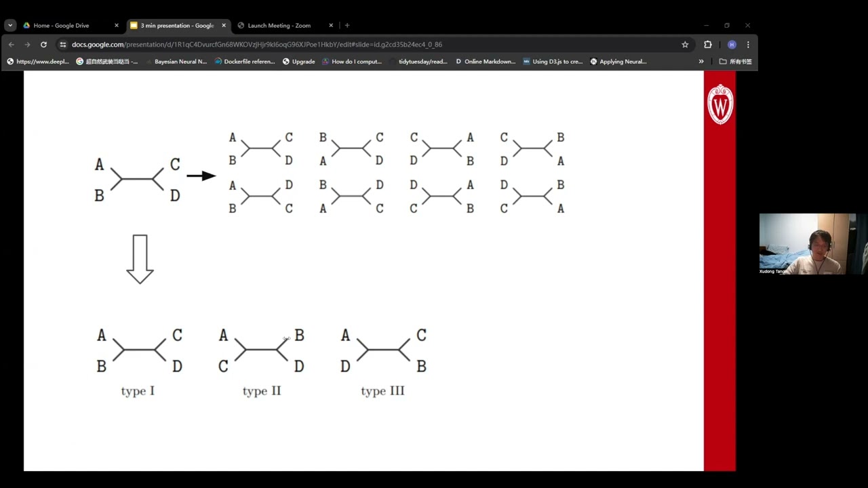This screenshot has height=488, width=868.
Task: Restore down the Chrome window
Action: (x=726, y=25)
